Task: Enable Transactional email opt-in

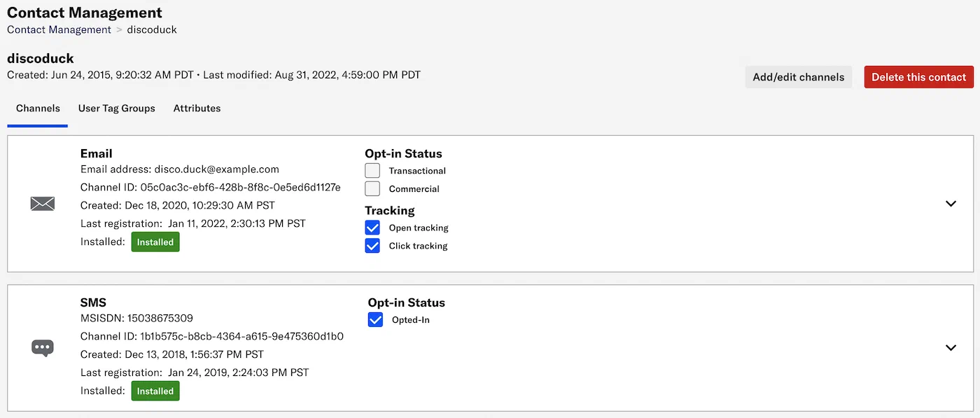Action: 372,169
